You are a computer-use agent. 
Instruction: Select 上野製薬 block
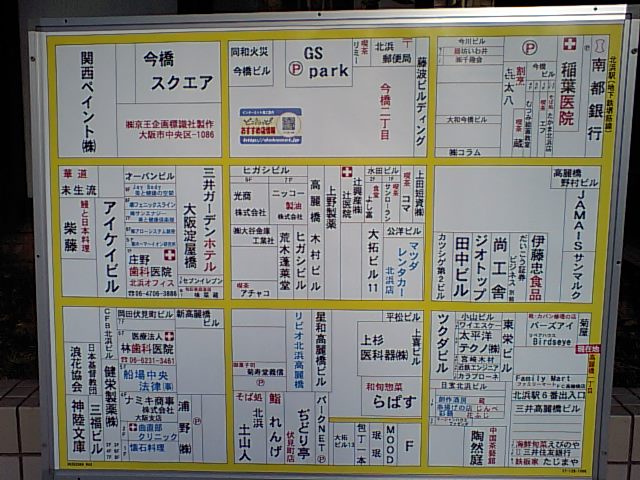pos(332,207)
